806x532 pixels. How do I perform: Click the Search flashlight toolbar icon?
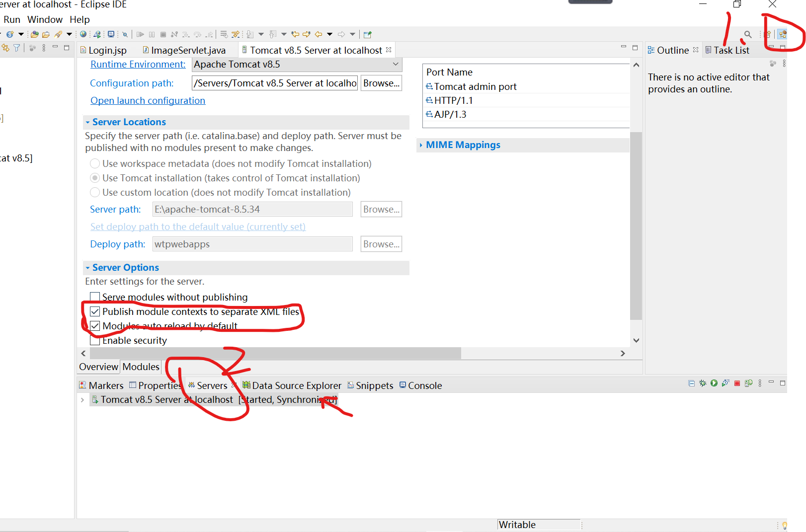coord(58,34)
